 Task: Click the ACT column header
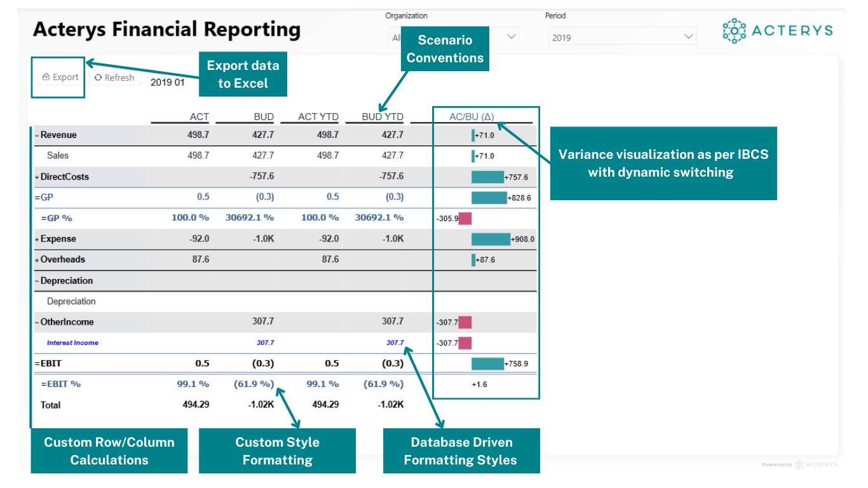pyautogui.click(x=200, y=117)
